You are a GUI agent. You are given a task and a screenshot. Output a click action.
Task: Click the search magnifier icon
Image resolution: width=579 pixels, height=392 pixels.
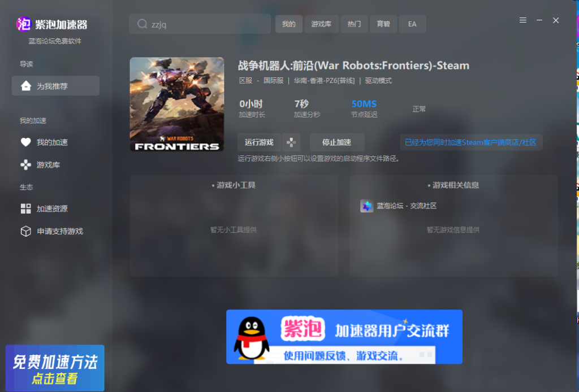[142, 24]
